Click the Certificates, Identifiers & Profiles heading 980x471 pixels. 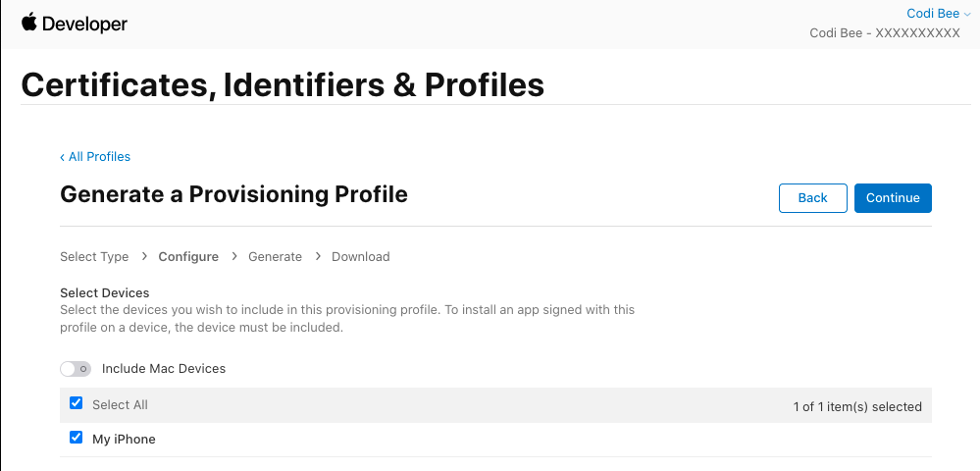(x=283, y=84)
